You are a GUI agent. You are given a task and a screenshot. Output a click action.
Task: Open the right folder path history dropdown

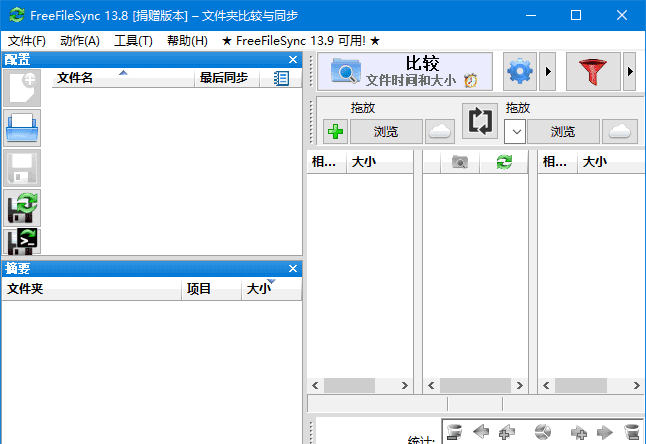[515, 132]
